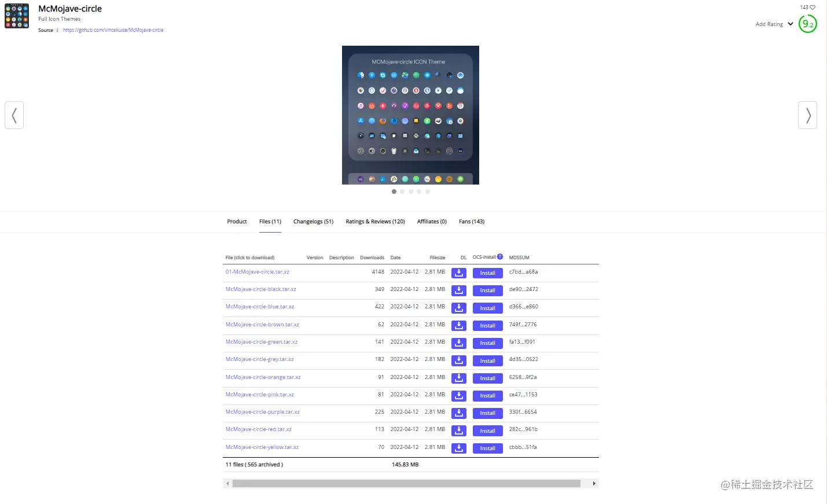Open the GitHub source link
827x504 pixels.
[113, 30]
